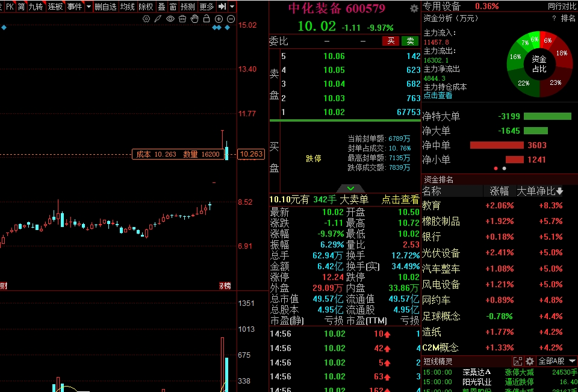This screenshot has width=578, height=392.
Task: Switch to second page dot in fund panel
Action: (505, 169)
